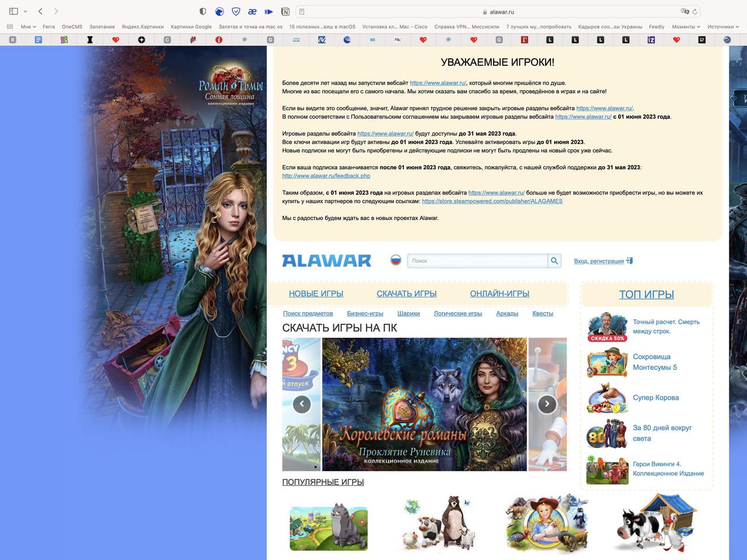Screen dimensions: 747x560
Task: Open 'Герои Викинги 4' game link
Action: [x=668, y=468]
